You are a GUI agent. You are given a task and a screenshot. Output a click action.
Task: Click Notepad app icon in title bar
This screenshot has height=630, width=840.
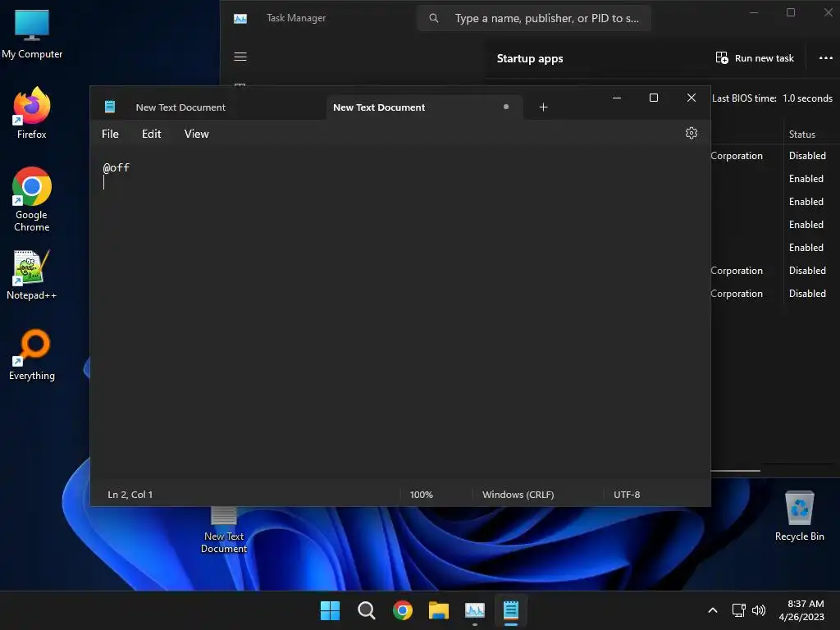(x=110, y=107)
